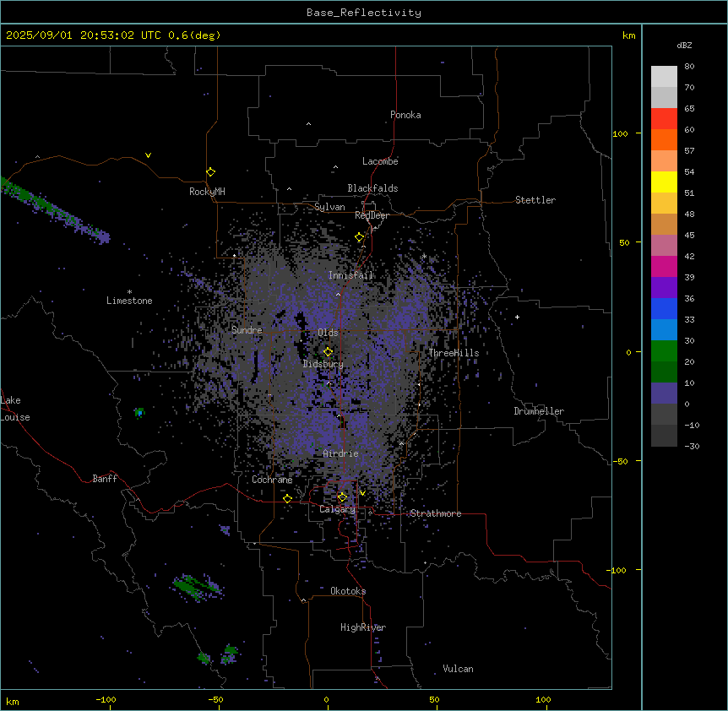Screen dimensions: 728x711
Task: Click the Sundre town label
Action: [247, 330]
